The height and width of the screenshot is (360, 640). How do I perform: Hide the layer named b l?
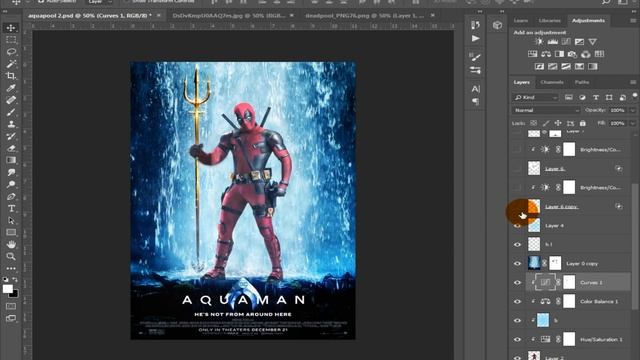[x=518, y=244]
